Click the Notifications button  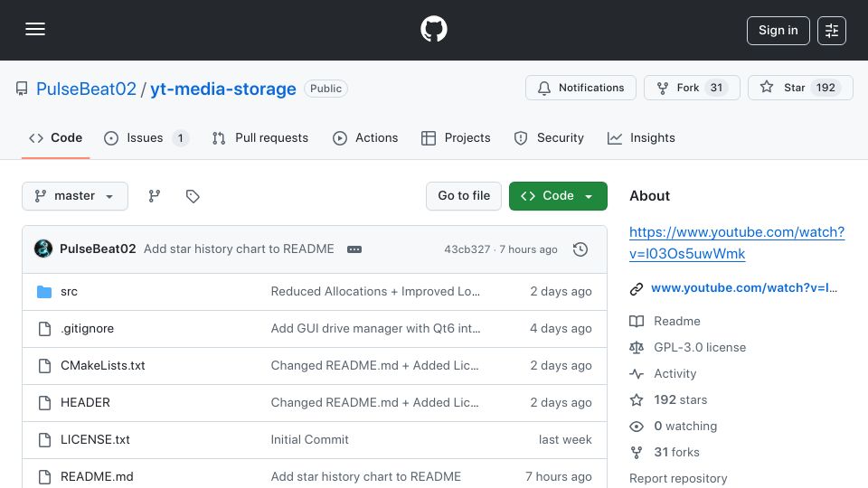[580, 88]
